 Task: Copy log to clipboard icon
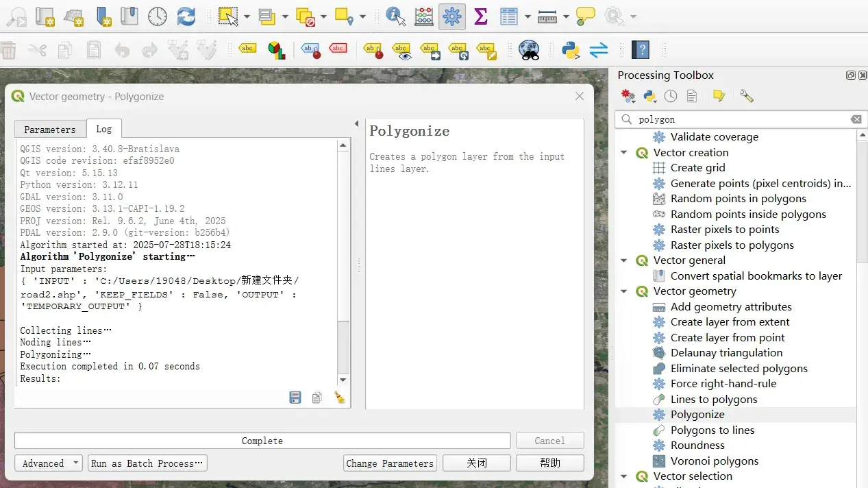pyautogui.click(x=317, y=398)
